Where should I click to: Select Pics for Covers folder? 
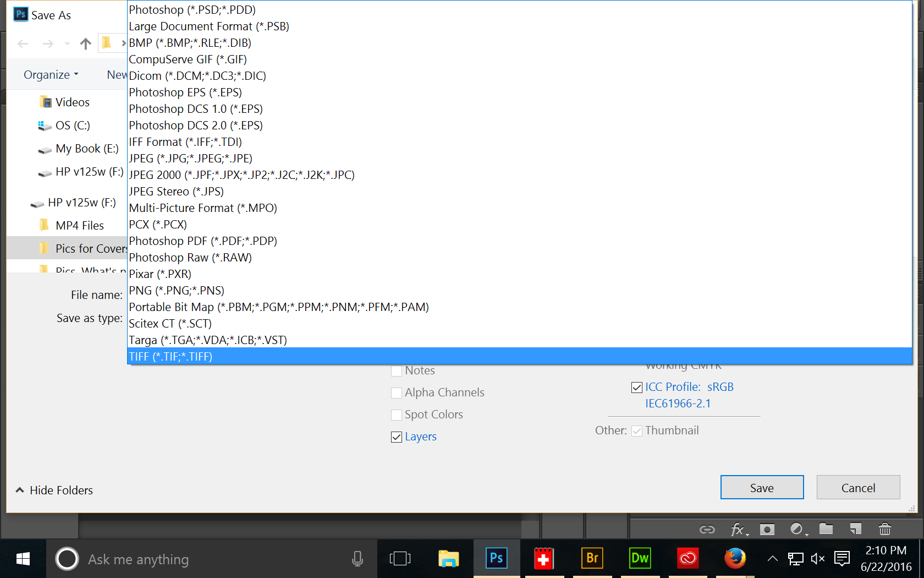(x=67, y=248)
